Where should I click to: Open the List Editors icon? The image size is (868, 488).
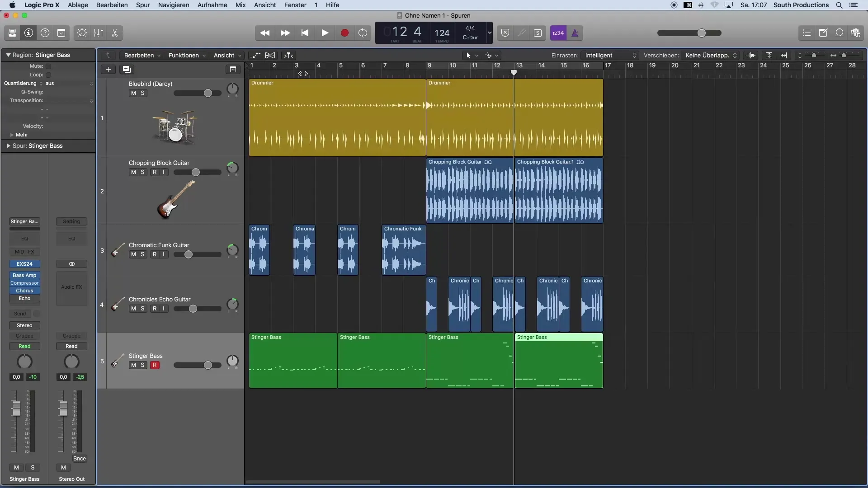(807, 33)
